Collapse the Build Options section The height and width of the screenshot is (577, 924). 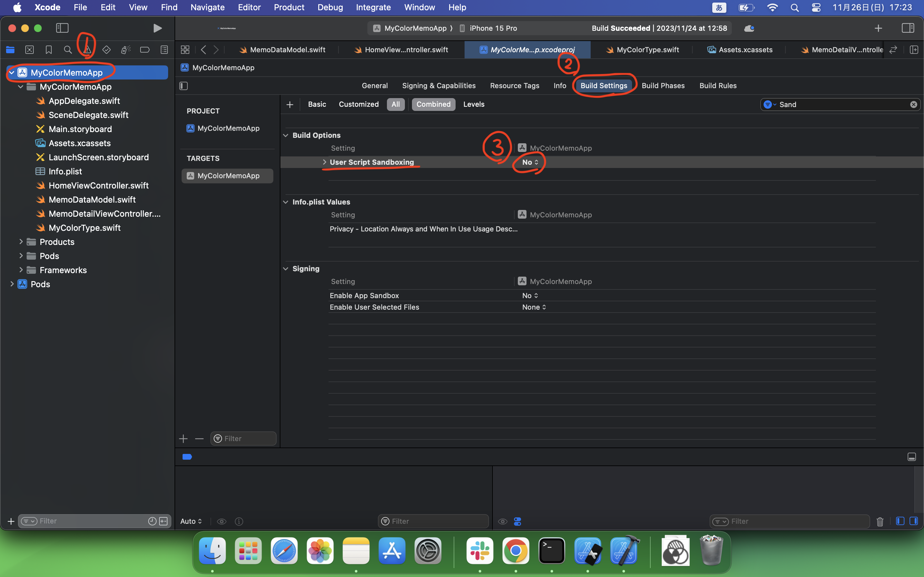[286, 136]
